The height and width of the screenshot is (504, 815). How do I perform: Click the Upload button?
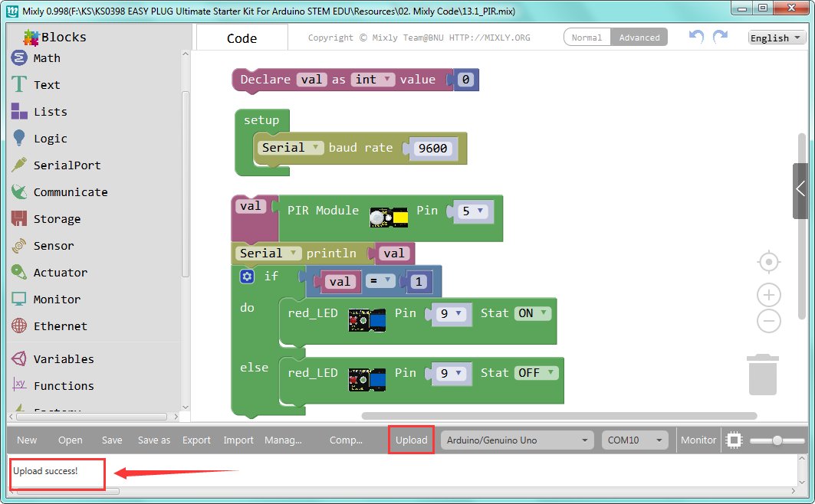(x=411, y=440)
